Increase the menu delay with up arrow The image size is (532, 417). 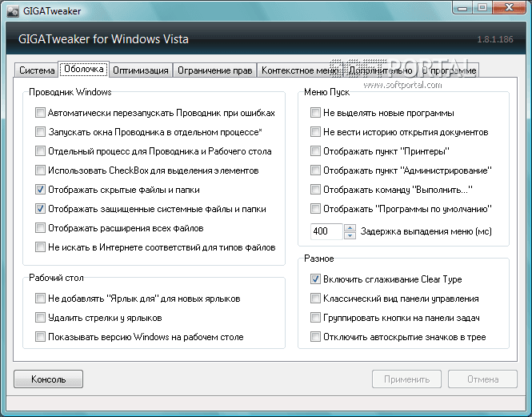pyautogui.click(x=350, y=227)
